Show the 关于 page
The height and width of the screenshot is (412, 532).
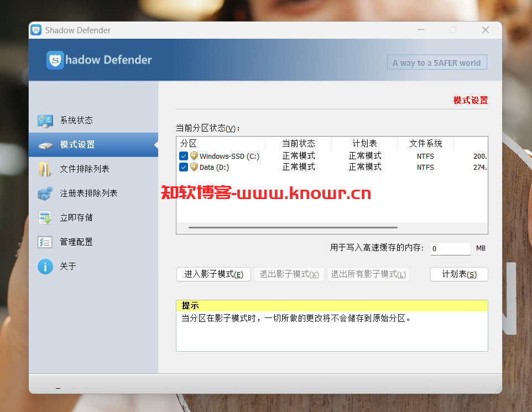click(93, 267)
